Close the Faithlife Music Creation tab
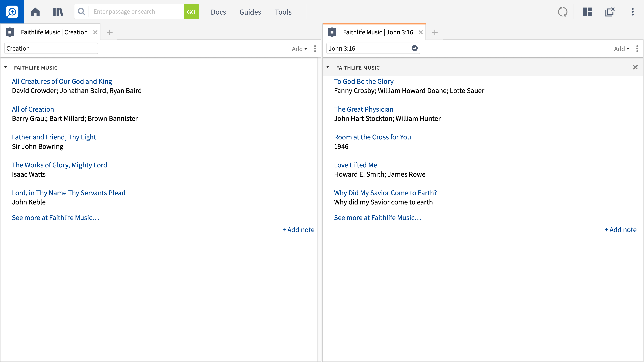644x362 pixels. point(95,32)
